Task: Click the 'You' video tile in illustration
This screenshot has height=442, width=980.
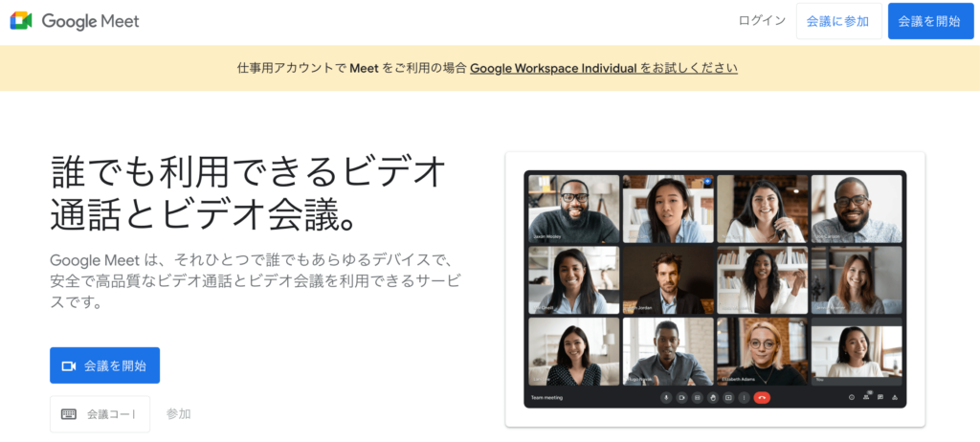Action: pos(857,351)
